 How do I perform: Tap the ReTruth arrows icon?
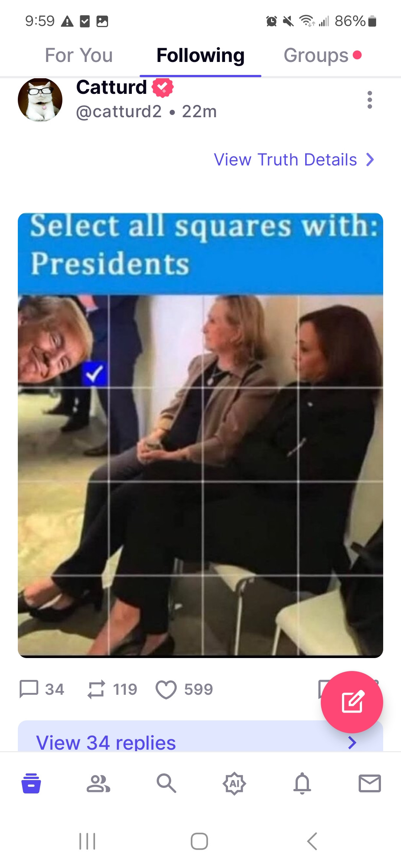click(97, 689)
